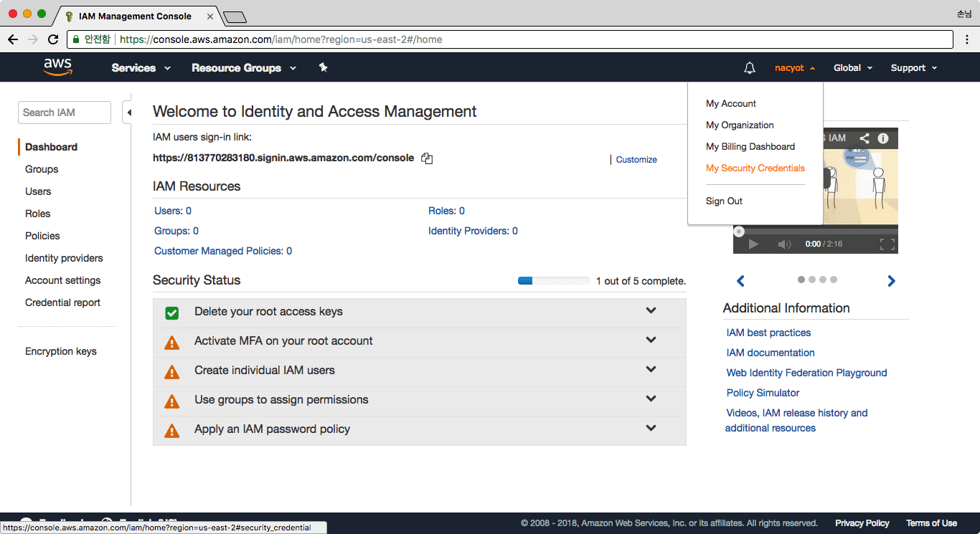
Task: Open Roles in sidebar
Action: point(38,214)
